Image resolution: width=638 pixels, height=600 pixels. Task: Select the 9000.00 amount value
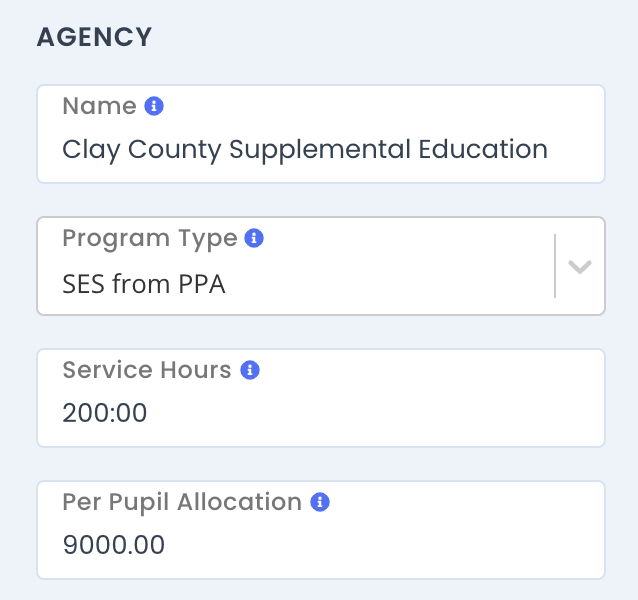pos(114,545)
